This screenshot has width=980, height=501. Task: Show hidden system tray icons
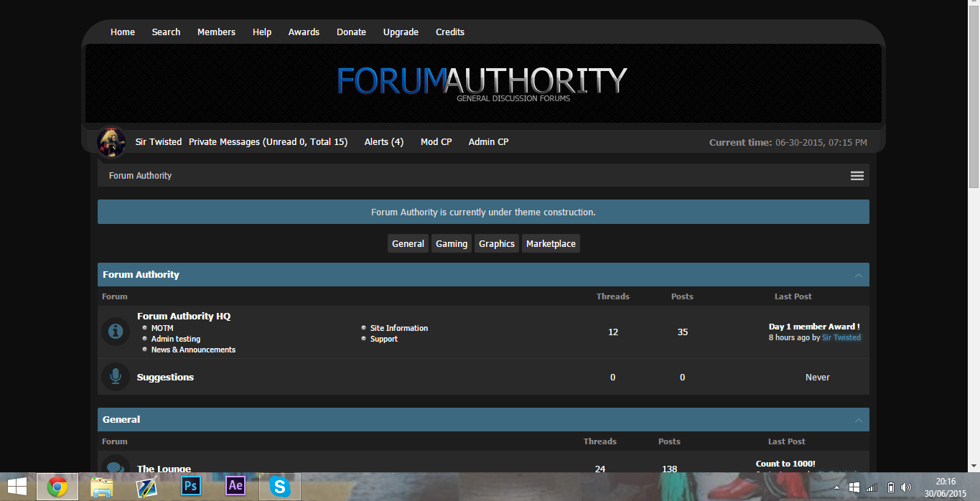pyautogui.click(x=836, y=487)
